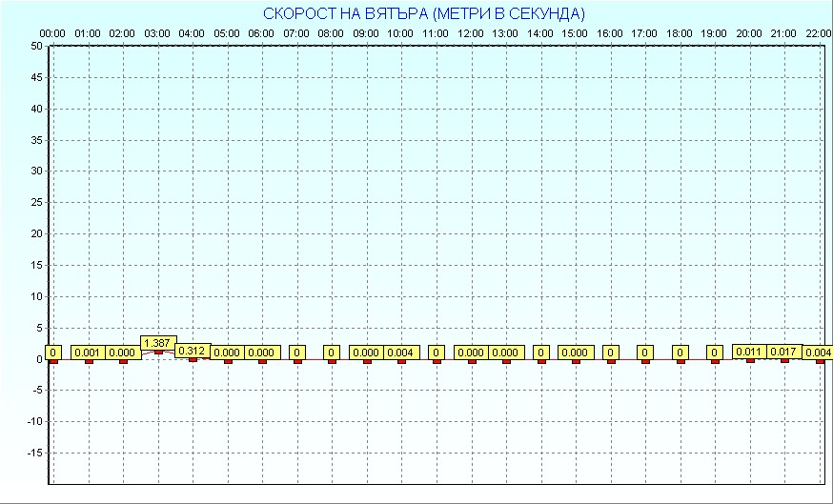The width and height of the screenshot is (833, 504).
Task: Select the red data point at 03:00
Action: pyautogui.click(x=158, y=352)
